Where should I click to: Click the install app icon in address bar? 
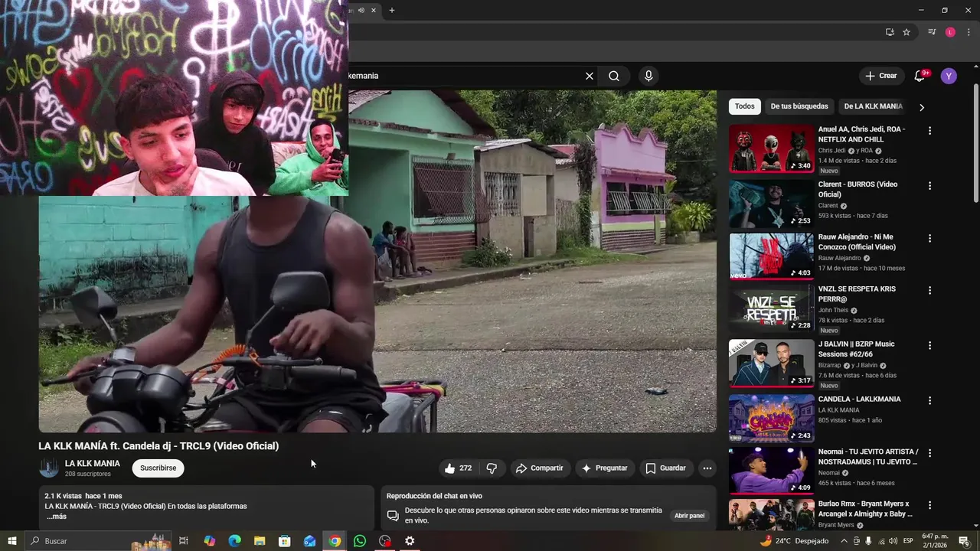(890, 32)
